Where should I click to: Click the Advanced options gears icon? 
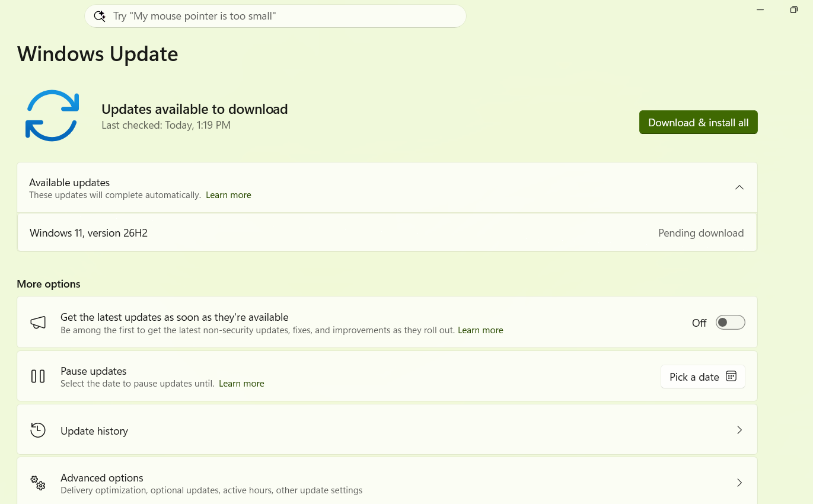click(38, 483)
